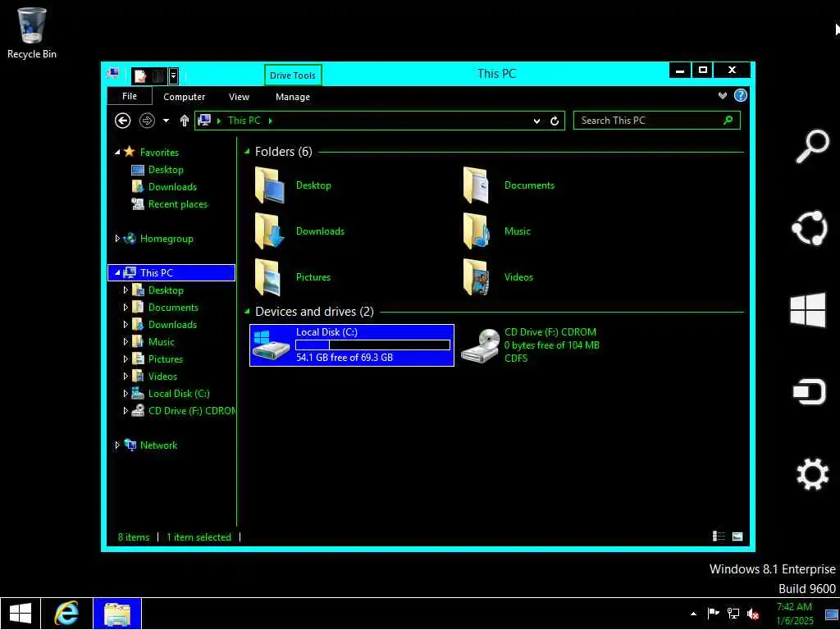Expand Local Disk (C:) tree node
Screen dimensions: 840x630
coord(126,393)
